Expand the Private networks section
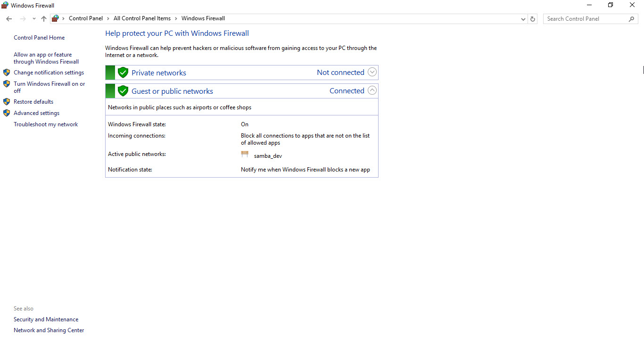The height and width of the screenshot is (343, 644). [x=372, y=72]
